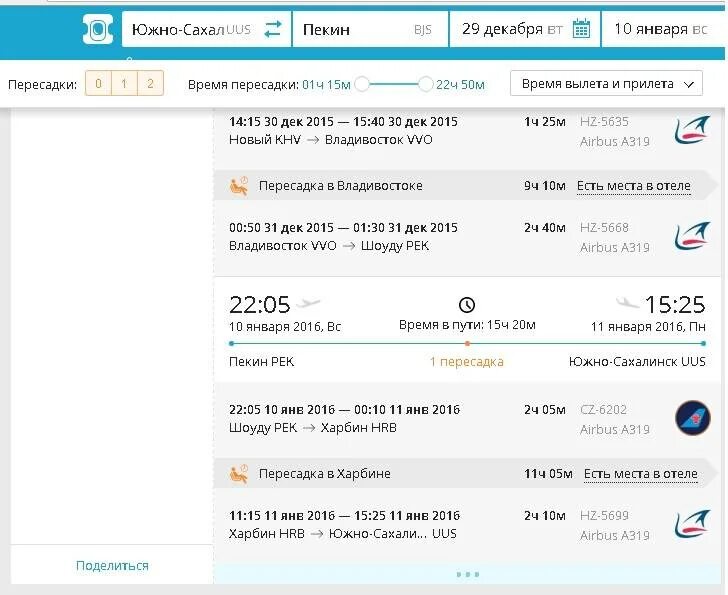Click the Пекин PEK departure label
Image resolution: width=728 pixels, height=595 pixels.
click(x=261, y=362)
